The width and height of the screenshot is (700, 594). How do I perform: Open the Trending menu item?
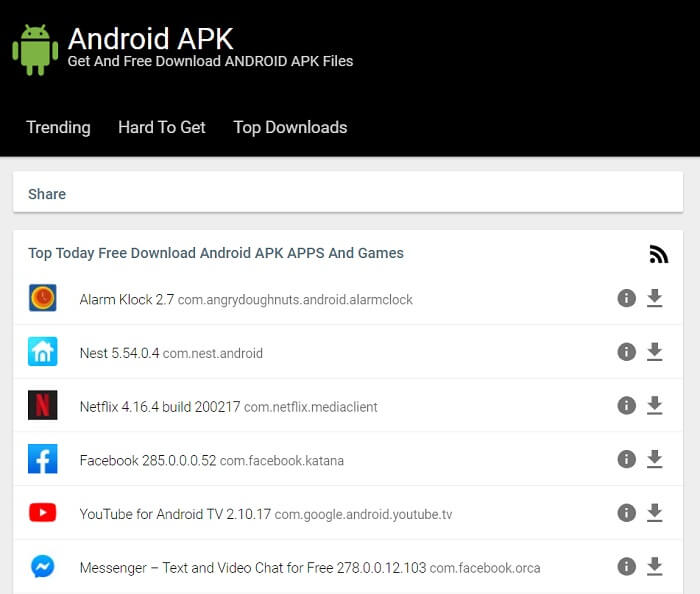pyautogui.click(x=58, y=128)
